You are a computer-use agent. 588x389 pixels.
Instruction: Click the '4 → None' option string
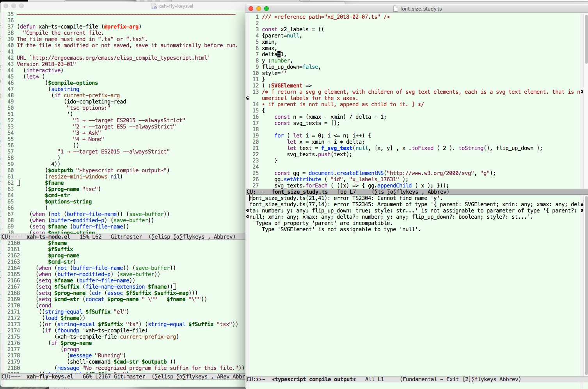point(89,139)
